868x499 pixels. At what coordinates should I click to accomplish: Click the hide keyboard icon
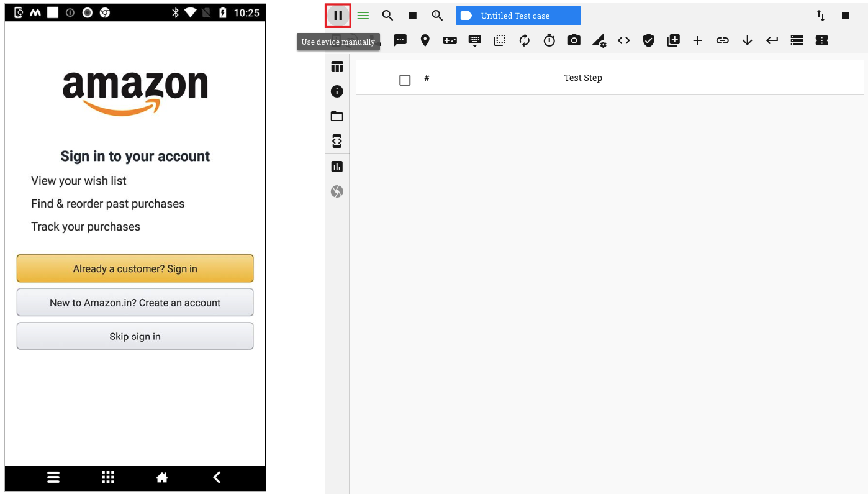[x=475, y=40]
